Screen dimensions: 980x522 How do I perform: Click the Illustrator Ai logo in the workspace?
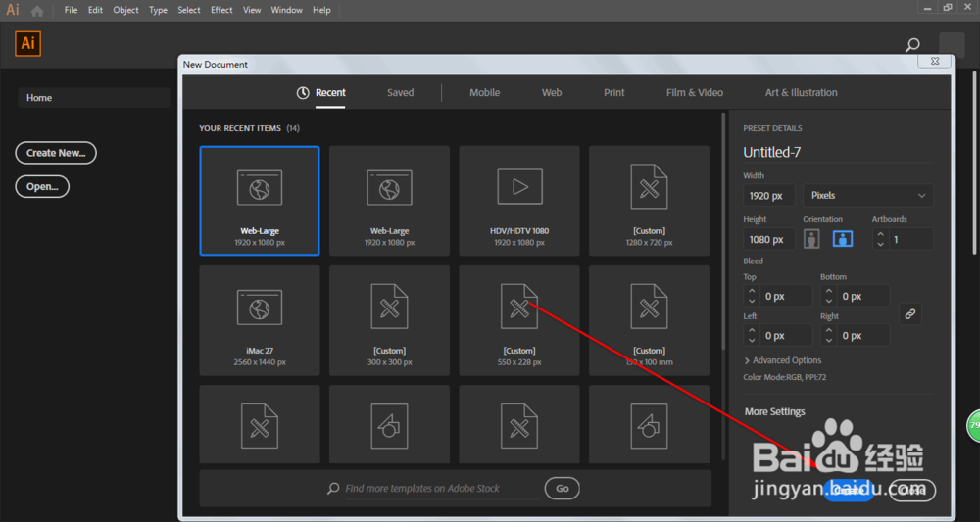[x=28, y=44]
